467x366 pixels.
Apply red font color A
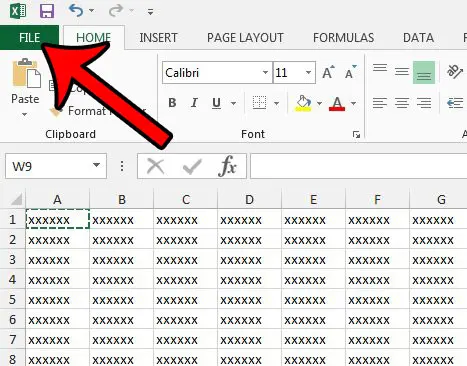(337, 103)
